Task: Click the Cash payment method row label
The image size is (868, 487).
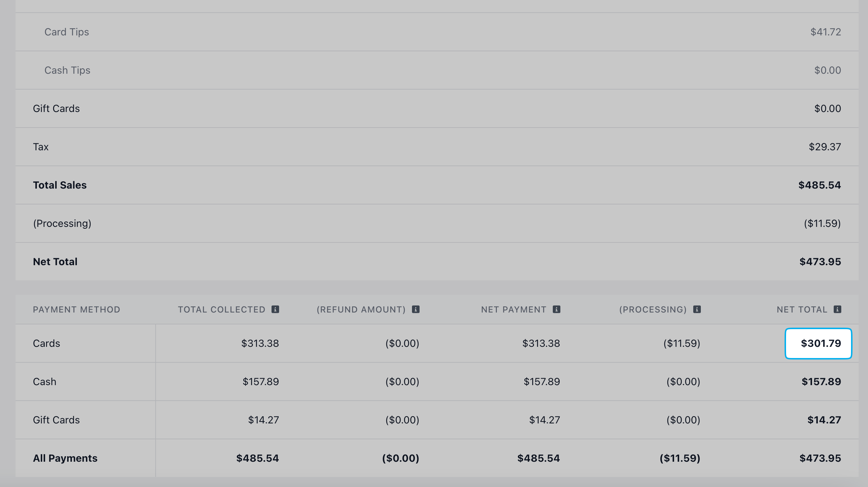Action: [44, 382]
